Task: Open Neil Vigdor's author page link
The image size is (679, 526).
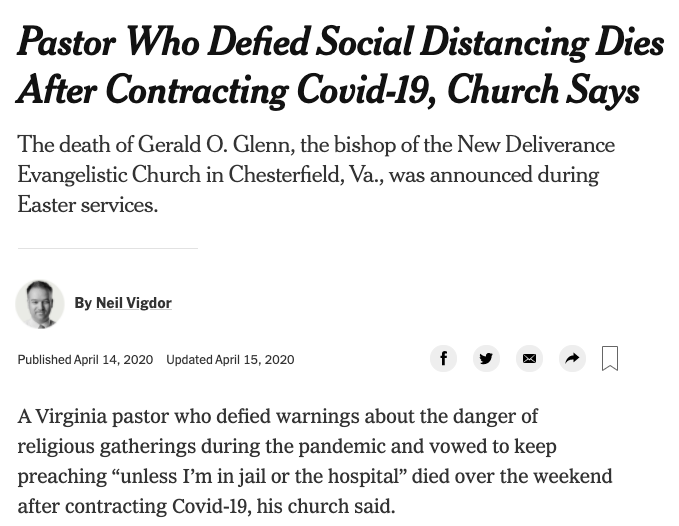Action: [134, 303]
